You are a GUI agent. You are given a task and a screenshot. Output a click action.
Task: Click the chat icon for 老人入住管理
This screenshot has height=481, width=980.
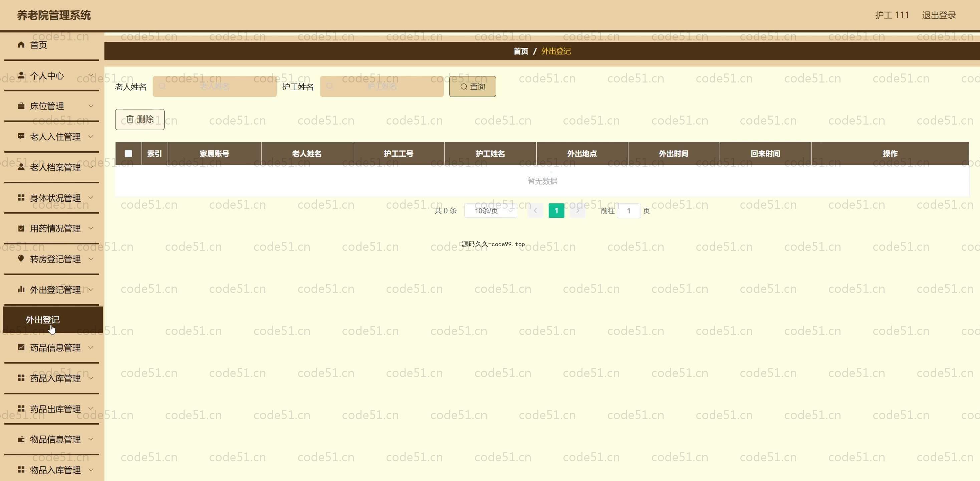point(21,136)
